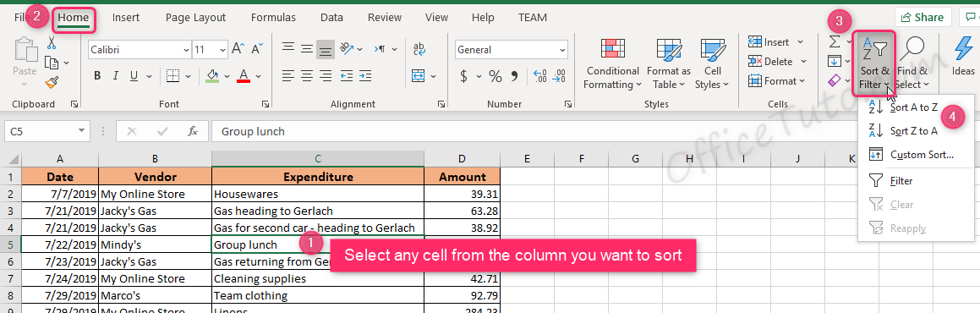This screenshot has width=980, height=313.
Task: Open the Formulas tab
Action: click(x=273, y=18)
